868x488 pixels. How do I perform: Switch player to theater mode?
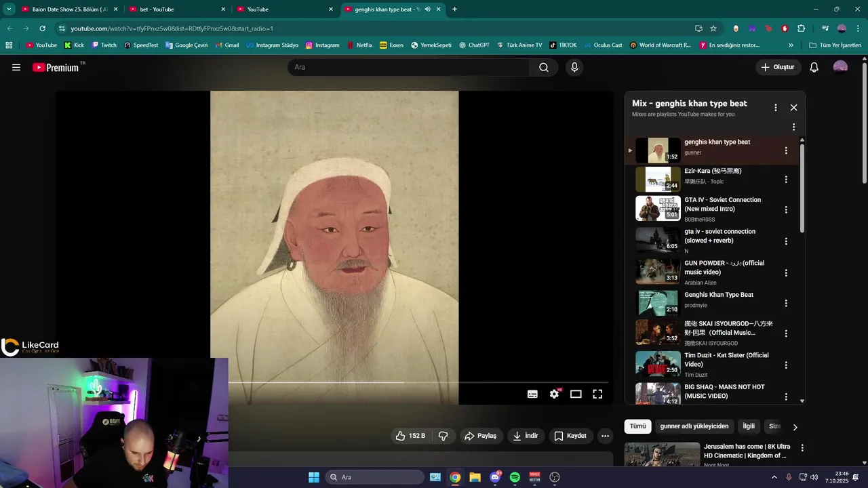pyautogui.click(x=576, y=394)
